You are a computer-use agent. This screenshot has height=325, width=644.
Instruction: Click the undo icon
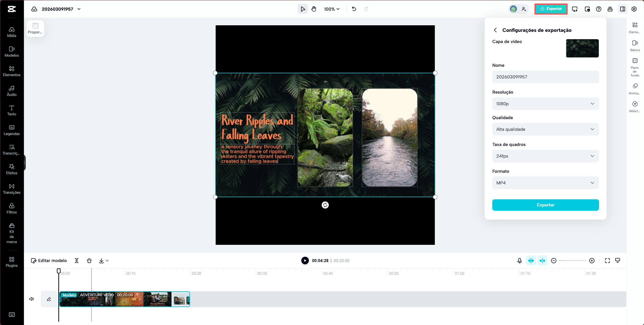[354, 9]
